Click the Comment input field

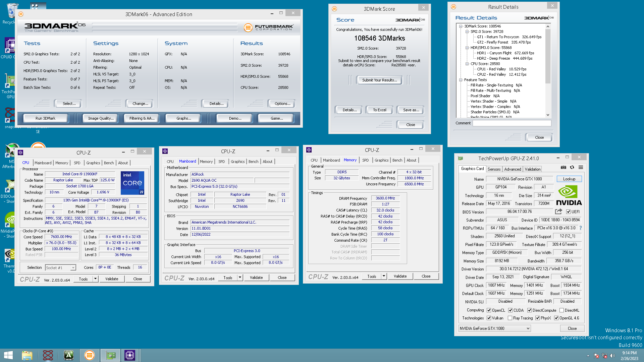(512, 123)
